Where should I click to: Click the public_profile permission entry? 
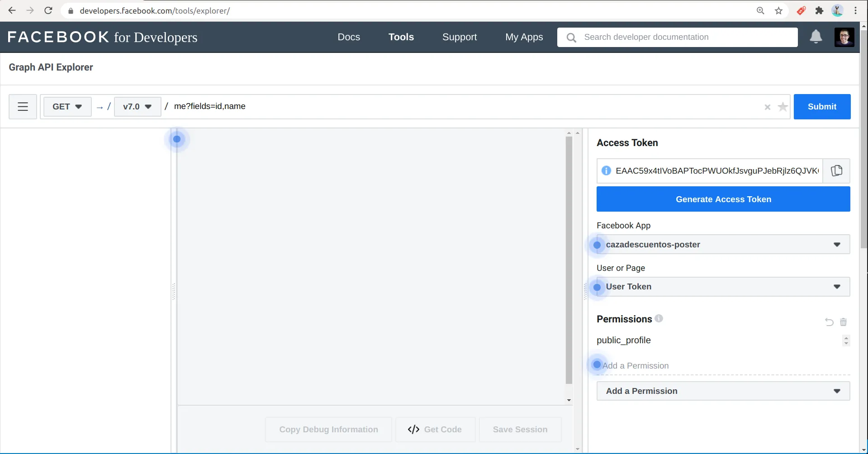(x=623, y=340)
